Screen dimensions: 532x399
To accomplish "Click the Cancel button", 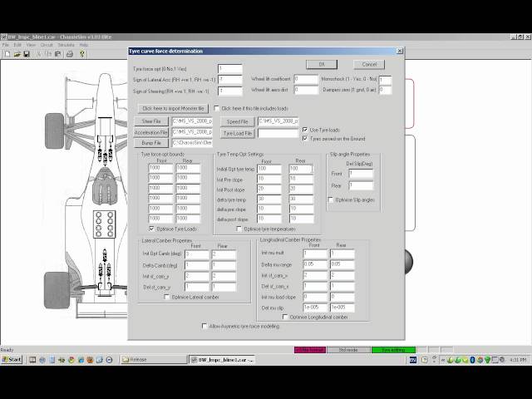I will coord(369,64).
